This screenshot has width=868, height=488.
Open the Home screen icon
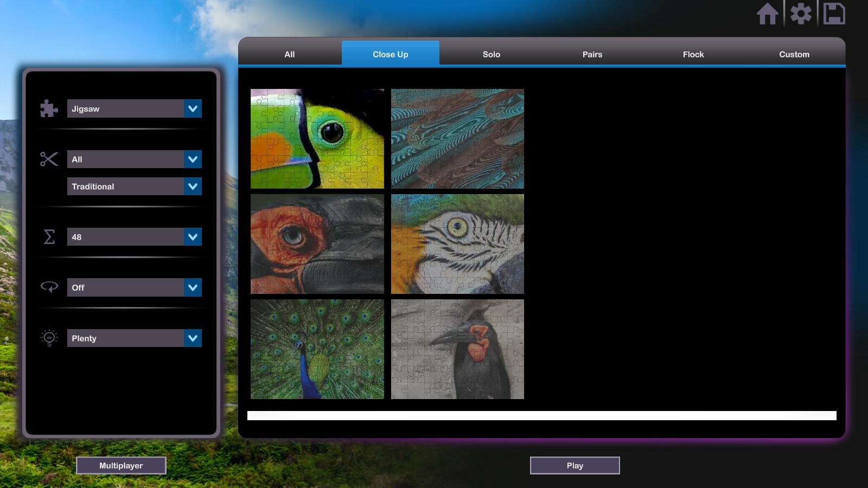click(768, 15)
